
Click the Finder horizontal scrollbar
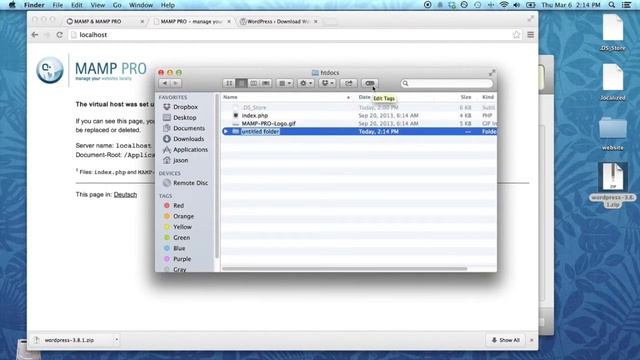(344, 269)
